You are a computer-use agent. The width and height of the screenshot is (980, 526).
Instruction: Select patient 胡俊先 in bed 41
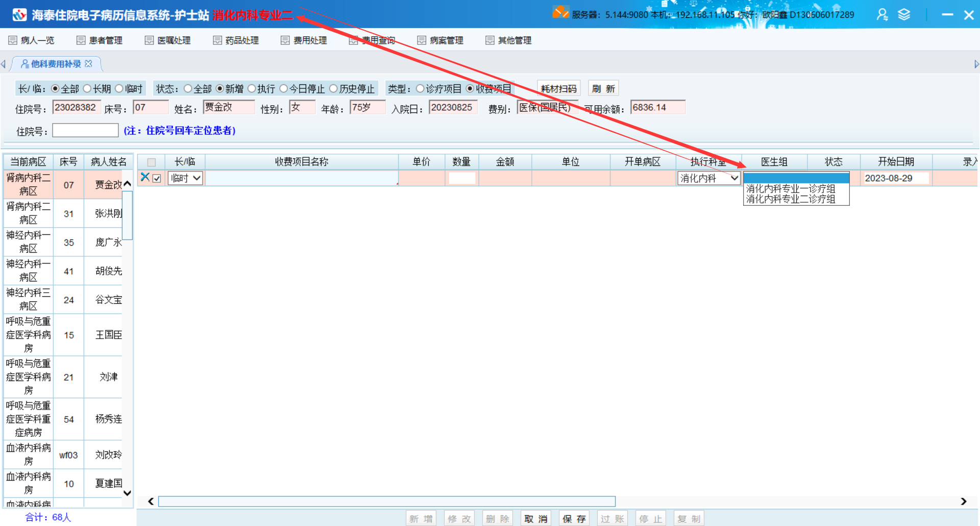pos(63,271)
